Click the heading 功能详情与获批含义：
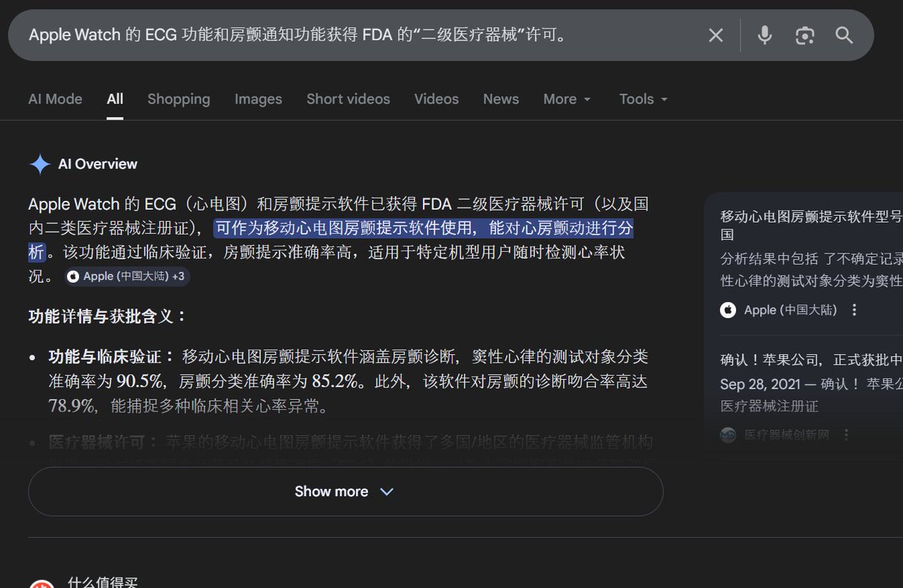Viewport: 903px width, 588px height. tap(108, 316)
